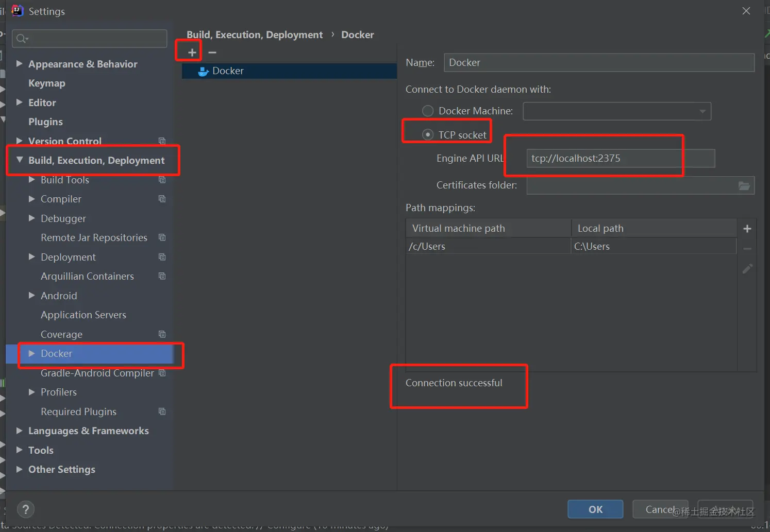Screen dimensions: 770x532
Task: Click project-level icon beside Build Tools
Action: point(162,180)
